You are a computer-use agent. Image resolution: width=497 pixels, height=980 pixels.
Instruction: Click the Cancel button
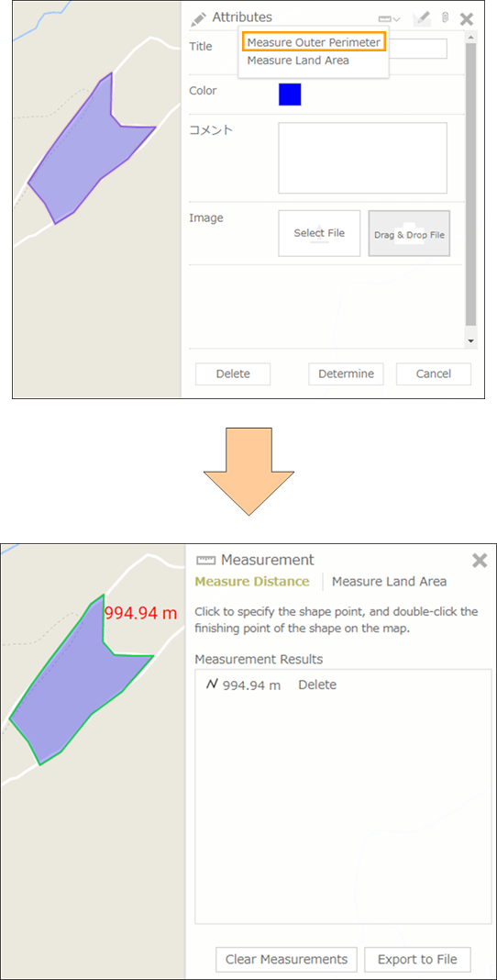pos(434,373)
